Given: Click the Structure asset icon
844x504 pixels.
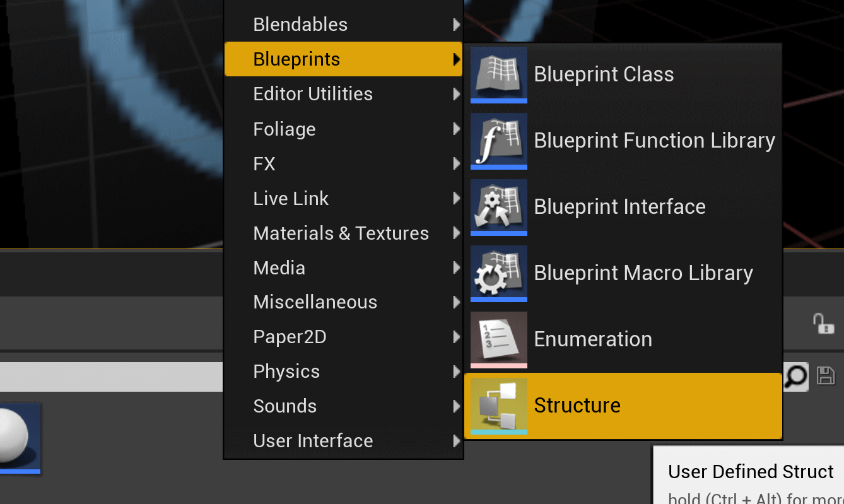Looking at the screenshot, I should click(x=498, y=406).
